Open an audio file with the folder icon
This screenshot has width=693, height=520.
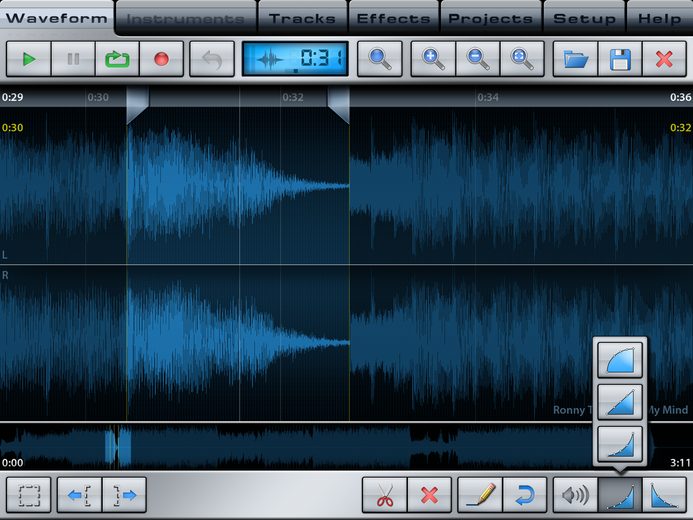pyautogui.click(x=575, y=59)
